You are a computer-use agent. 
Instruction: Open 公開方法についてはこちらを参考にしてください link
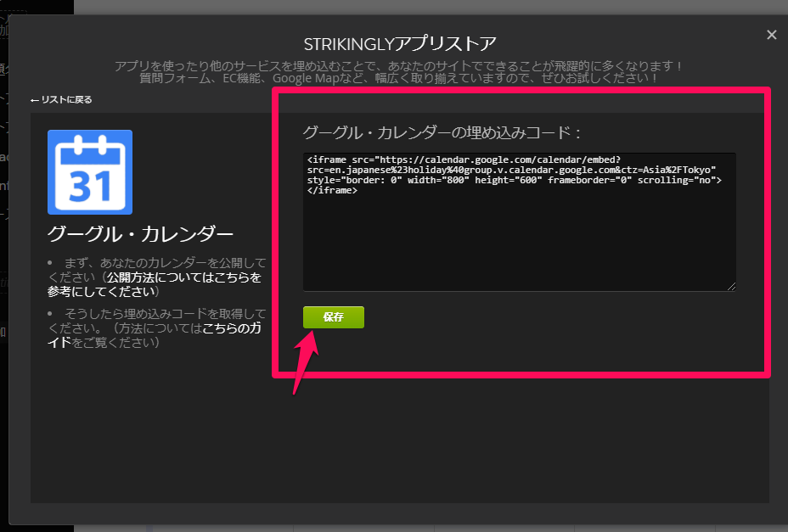click(x=155, y=284)
